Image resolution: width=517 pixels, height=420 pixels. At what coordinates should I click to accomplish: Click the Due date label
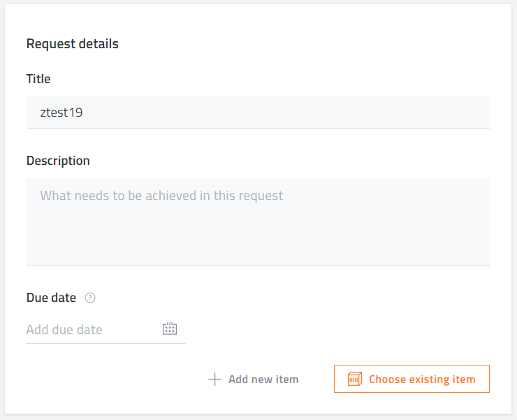pos(51,298)
